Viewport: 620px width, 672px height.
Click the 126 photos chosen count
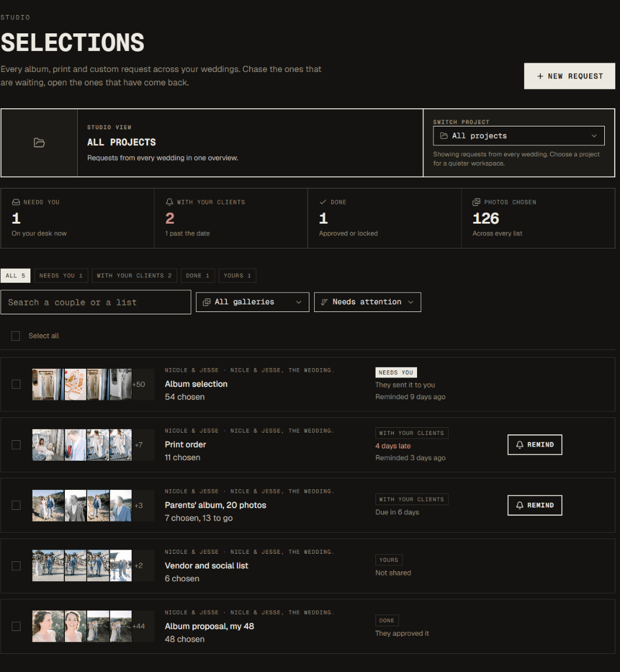pyautogui.click(x=485, y=218)
